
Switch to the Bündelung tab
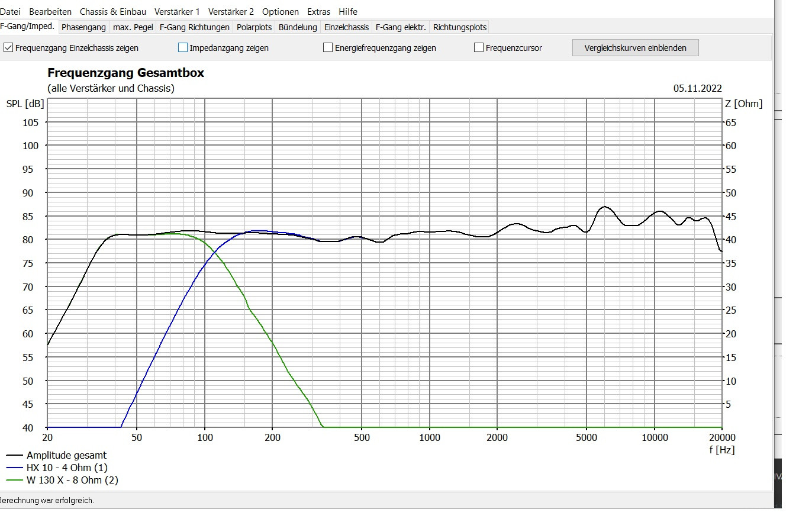[x=298, y=27]
